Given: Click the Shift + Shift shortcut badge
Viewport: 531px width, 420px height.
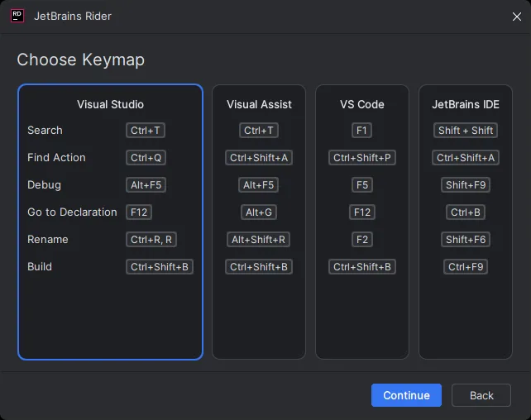Looking at the screenshot, I should [x=466, y=131].
